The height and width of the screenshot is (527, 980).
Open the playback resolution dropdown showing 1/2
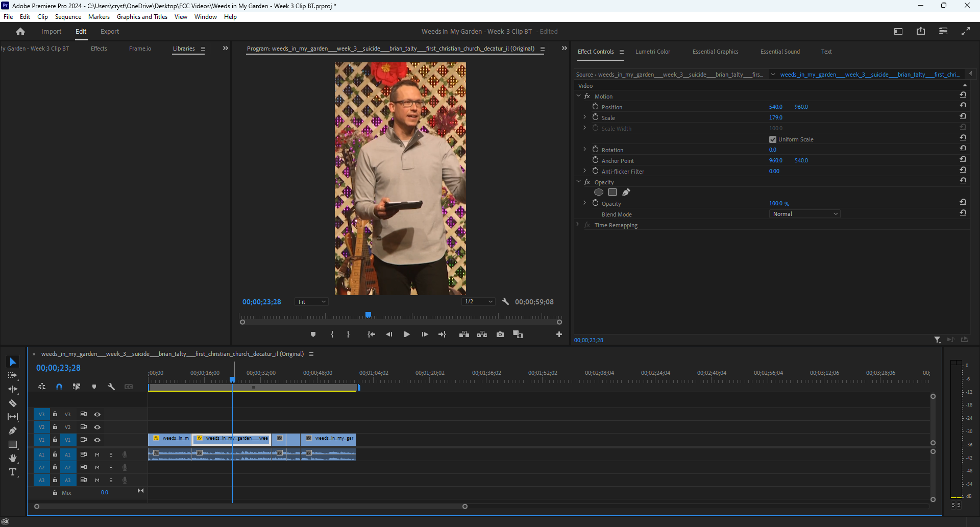(477, 301)
